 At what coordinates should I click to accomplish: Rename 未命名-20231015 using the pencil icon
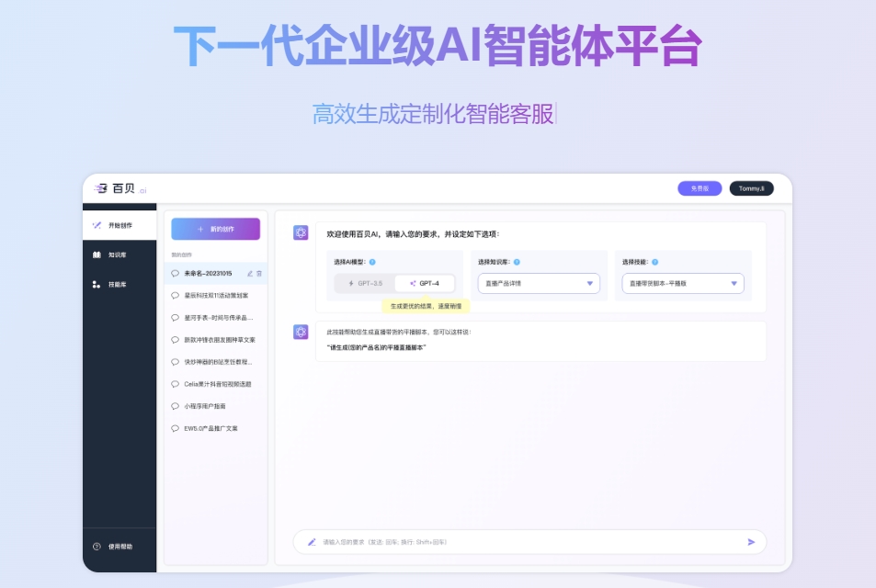pyautogui.click(x=249, y=273)
